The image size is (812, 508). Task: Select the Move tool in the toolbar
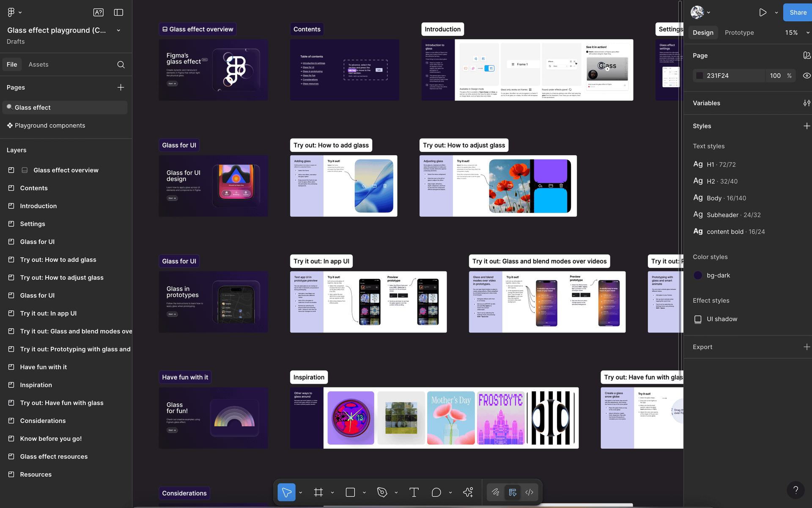pos(286,492)
